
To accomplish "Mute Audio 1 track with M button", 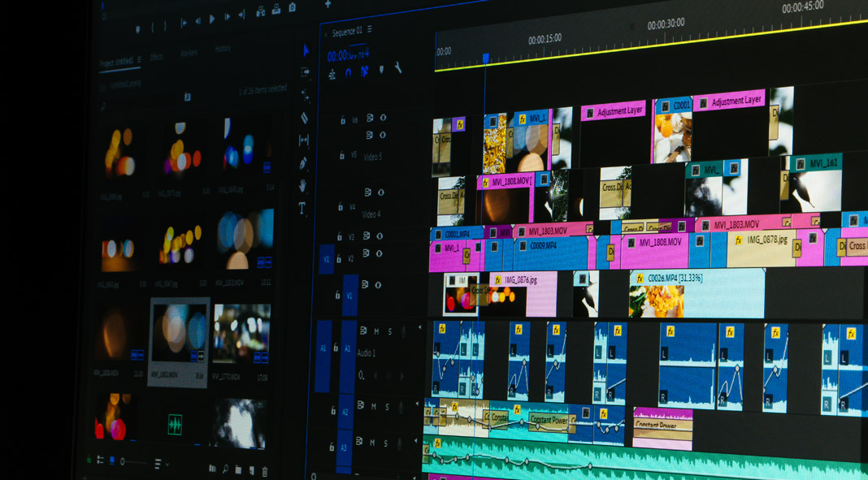I will tap(377, 331).
